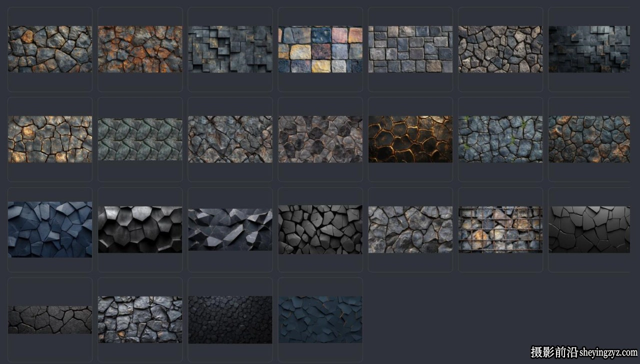This screenshot has height=364, width=640.
Task: Choose the dark blue faceted slate texture
Action: click(x=50, y=230)
